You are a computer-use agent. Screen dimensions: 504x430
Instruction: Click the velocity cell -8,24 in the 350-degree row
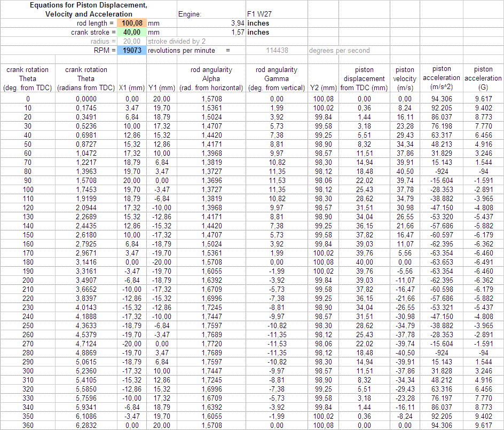pos(405,416)
